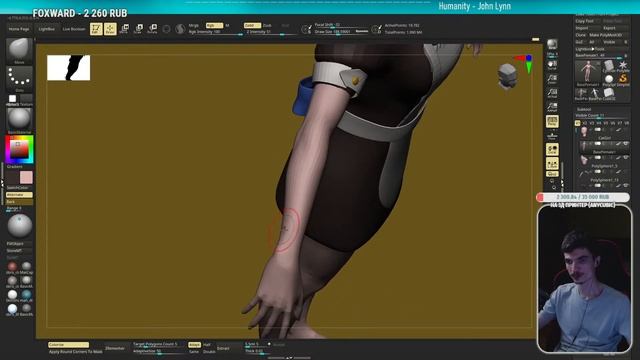
Task: Click the Actual size icon
Action: click(x=552, y=93)
